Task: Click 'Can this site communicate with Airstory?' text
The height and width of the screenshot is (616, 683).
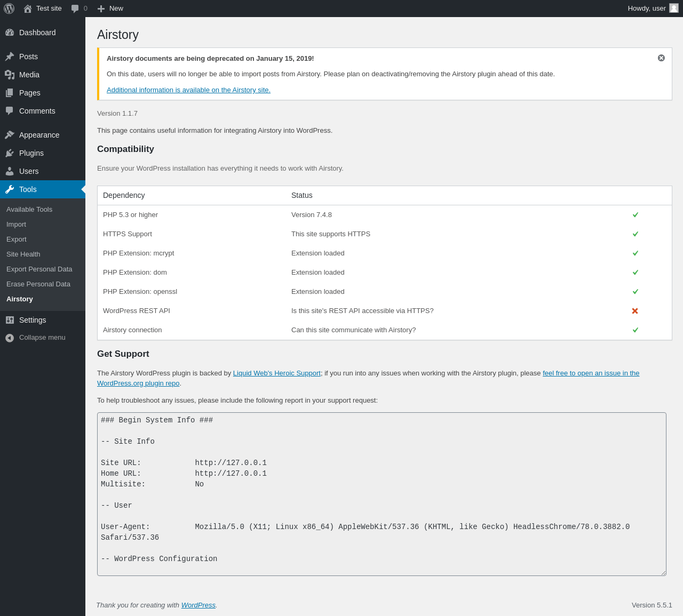Action: click(x=354, y=330)
